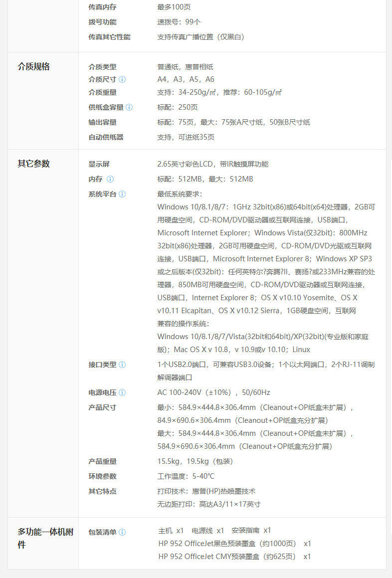Click the 内存 label text
The width and height of the screenshot is (392, 578).
tap(96, 179)
